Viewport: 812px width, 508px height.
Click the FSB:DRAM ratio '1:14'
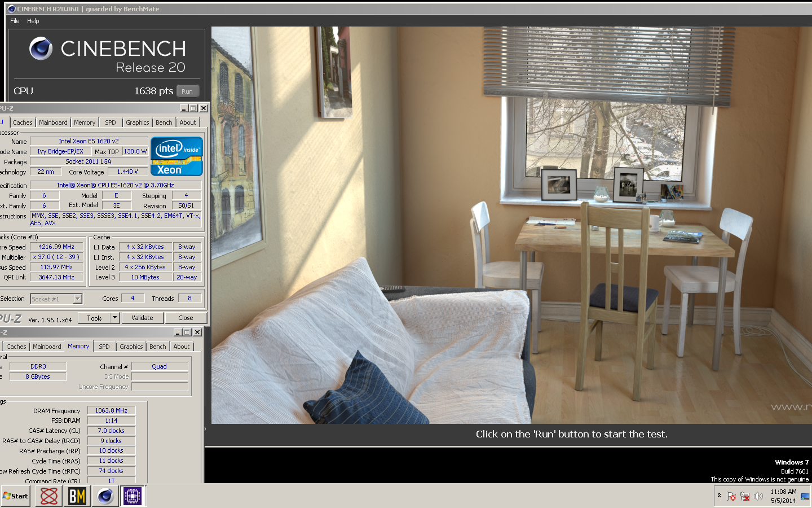pyautogui.click(x=111, y=421)
